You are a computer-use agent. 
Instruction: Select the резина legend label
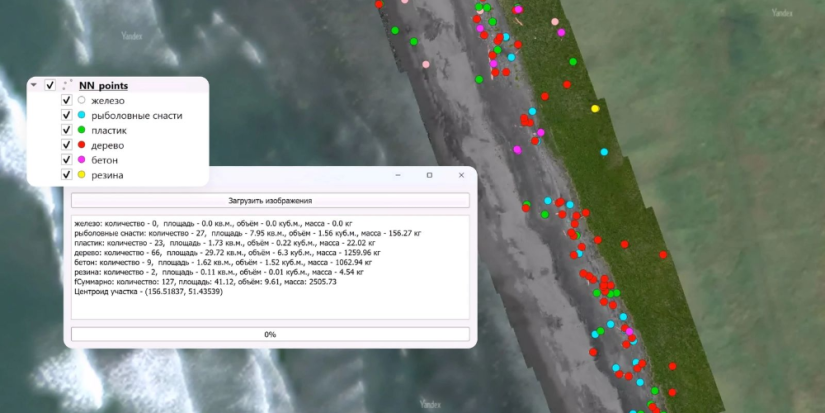107,175
